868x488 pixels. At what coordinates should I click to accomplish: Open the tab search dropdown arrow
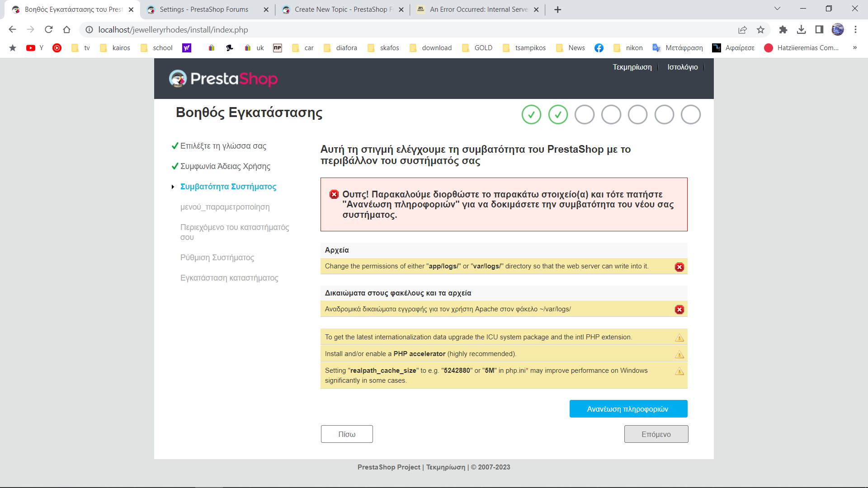coord(777,9)
